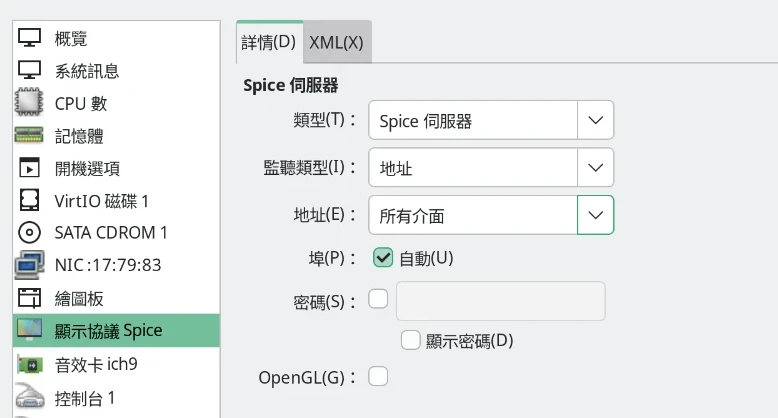Click the 系統訊息 monitor icon
Image resolution: width=778 pixels, height=418 pixels.
click(x=29, y=70)
